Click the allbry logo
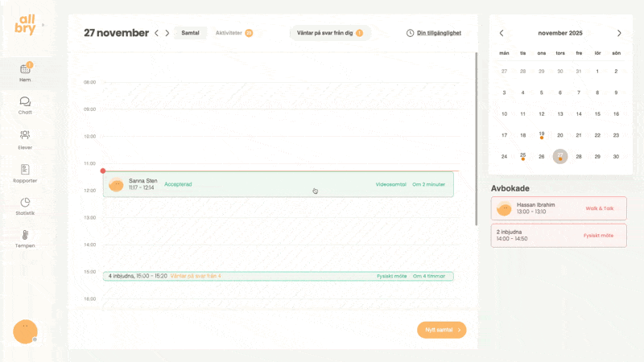 coord(26,24)
